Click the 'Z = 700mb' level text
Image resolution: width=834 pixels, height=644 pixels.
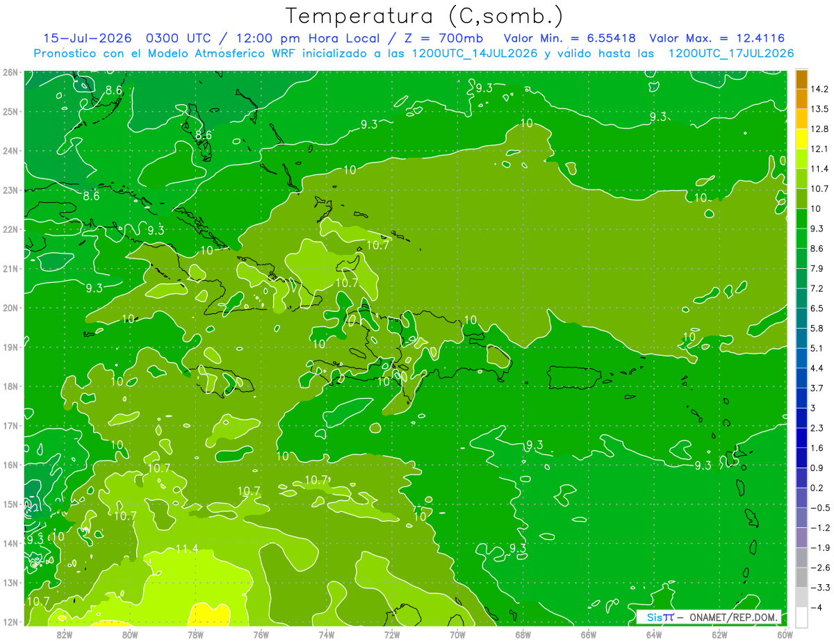coord(445,38)
